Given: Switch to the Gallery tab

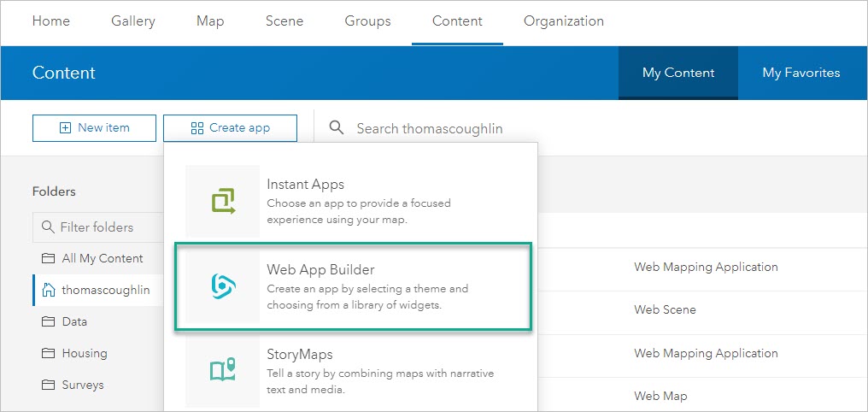Looking at the screenshot, I should 133,21.
